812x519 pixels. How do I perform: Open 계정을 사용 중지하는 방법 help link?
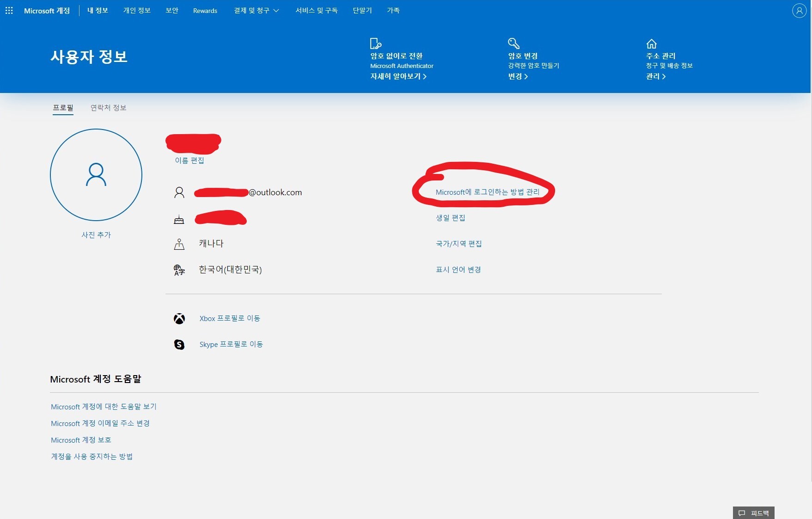tap(92, 457)
